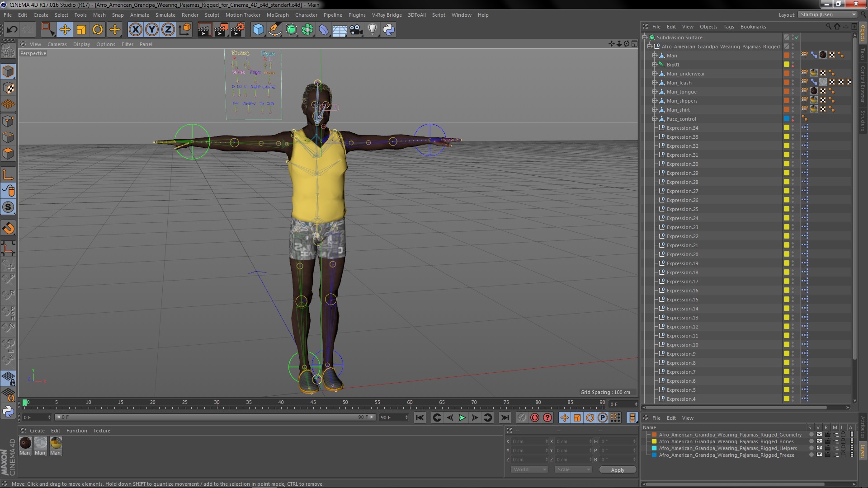868x488 pixels.
Task: Open the MoGraph menu
Action: pyautogui.click(x=277, y=15)
